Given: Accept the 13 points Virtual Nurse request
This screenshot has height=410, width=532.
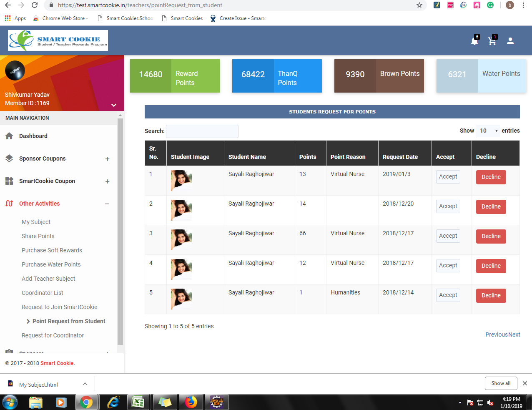Looking at the screenshot, I should (448, 177).
